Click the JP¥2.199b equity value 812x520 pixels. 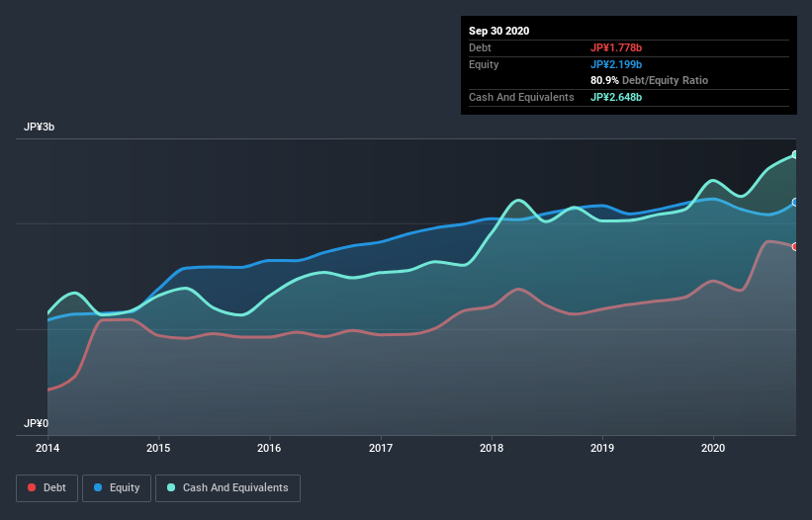[616, 64]
